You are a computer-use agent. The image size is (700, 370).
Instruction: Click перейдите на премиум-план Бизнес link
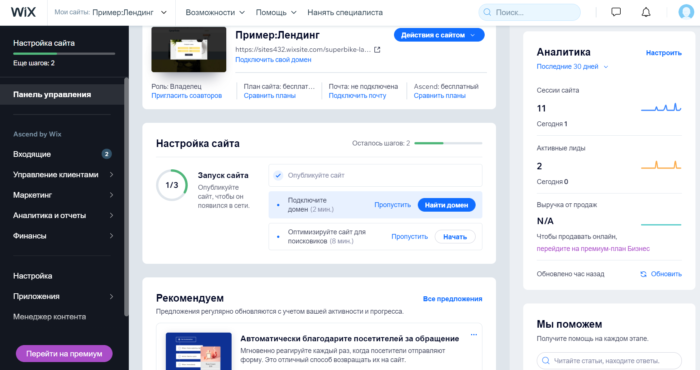(593, 249)
